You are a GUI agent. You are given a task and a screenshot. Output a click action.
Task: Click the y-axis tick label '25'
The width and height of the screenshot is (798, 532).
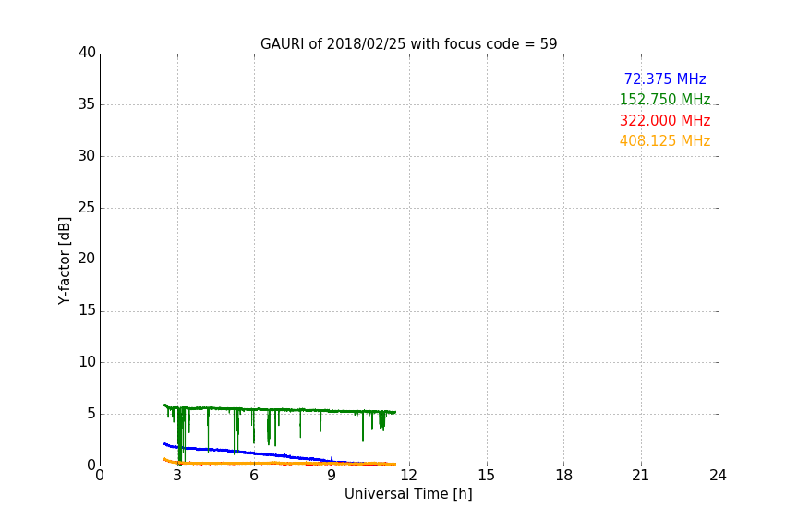(x=87, y=208)
